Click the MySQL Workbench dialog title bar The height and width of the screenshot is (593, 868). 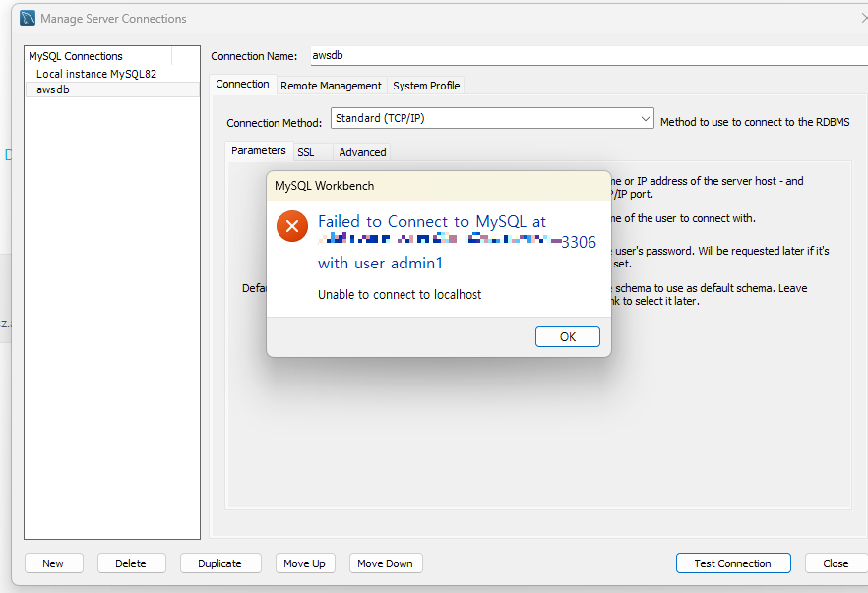pos(439,186)
